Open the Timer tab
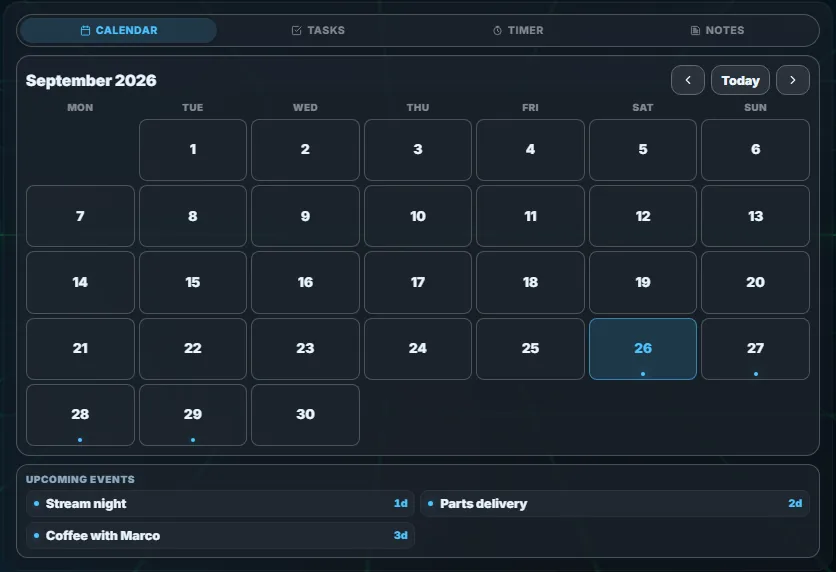 518,30
